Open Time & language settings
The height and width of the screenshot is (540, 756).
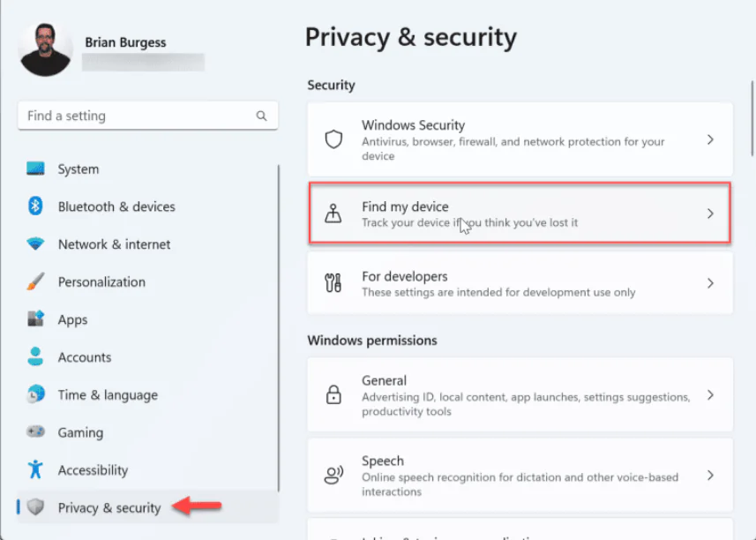click(106, 394)
